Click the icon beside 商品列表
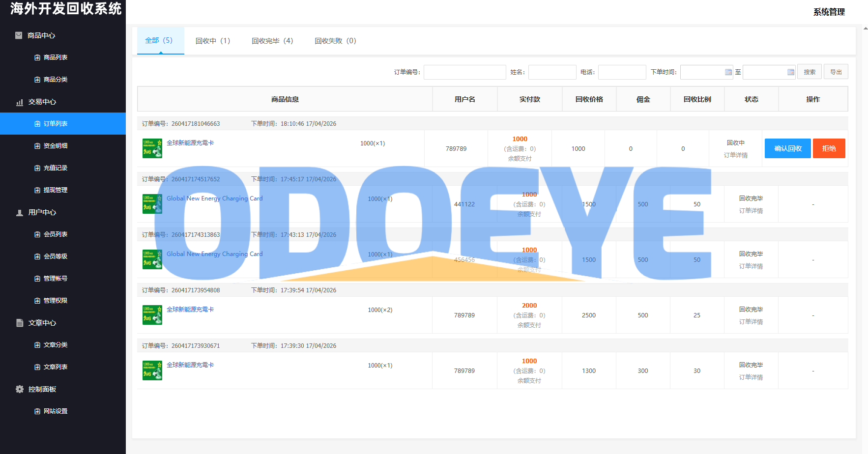Viewport: 868px width, 454px height. pos(37,57)
